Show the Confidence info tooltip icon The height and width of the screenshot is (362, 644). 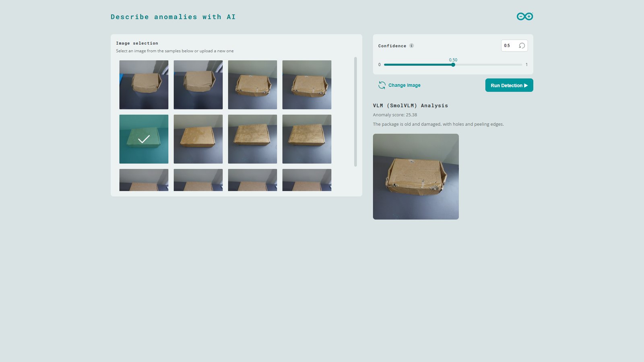tap(411, 45)
